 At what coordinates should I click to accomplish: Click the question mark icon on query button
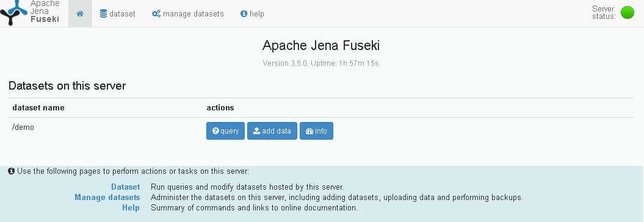point(215,131)
